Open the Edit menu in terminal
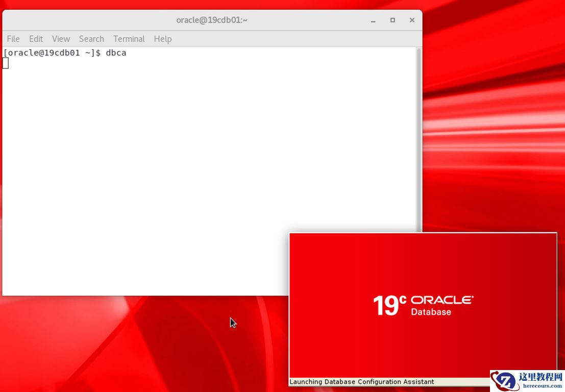This screenshot has height=392, width=565. click(36, 39)
